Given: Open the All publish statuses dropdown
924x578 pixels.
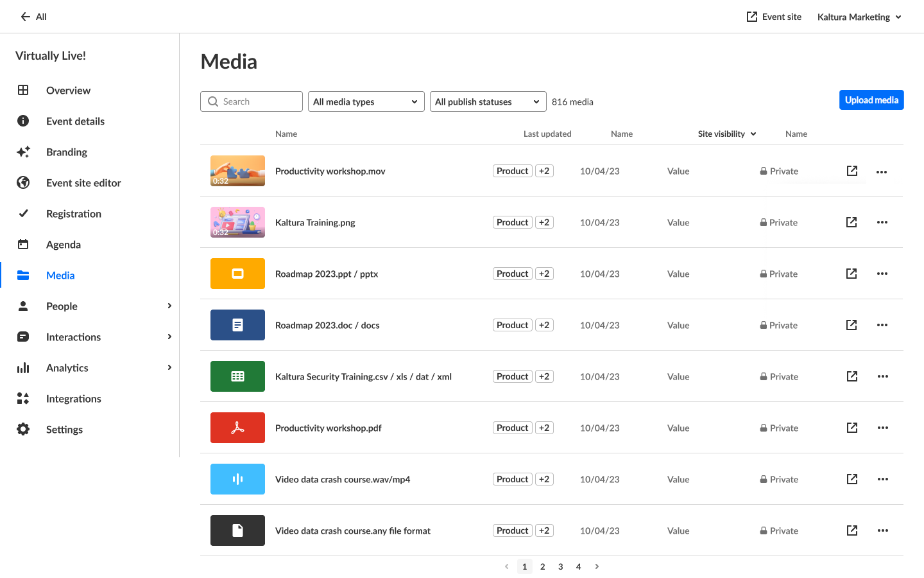Looking at the screenshot, I should coord(488,101).
